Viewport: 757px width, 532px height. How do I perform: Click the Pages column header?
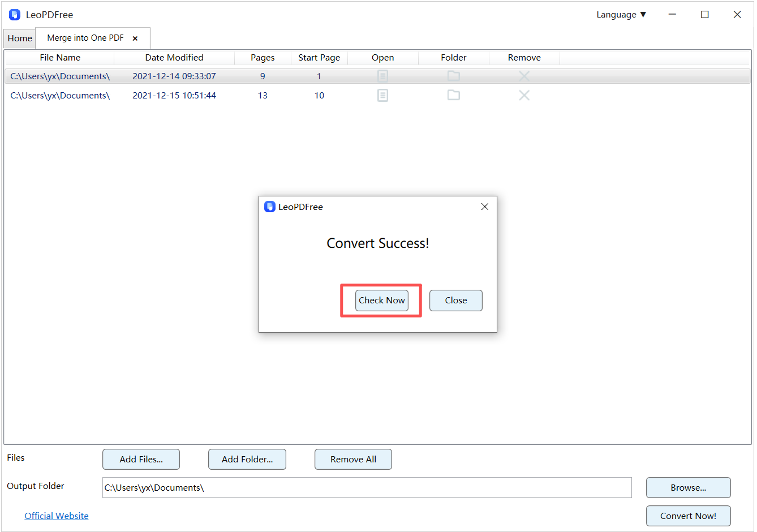(263, 58)
